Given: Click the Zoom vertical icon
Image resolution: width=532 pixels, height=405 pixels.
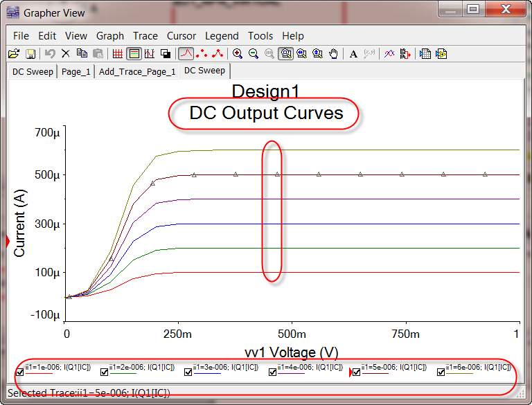Looking at the screenshot, I should [317, 53].
